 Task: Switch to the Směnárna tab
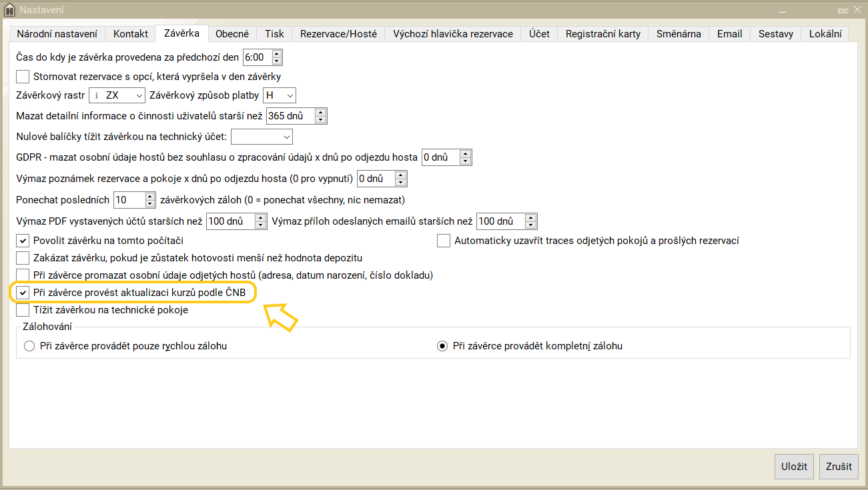pyautogui.click(x=679, y=34)
